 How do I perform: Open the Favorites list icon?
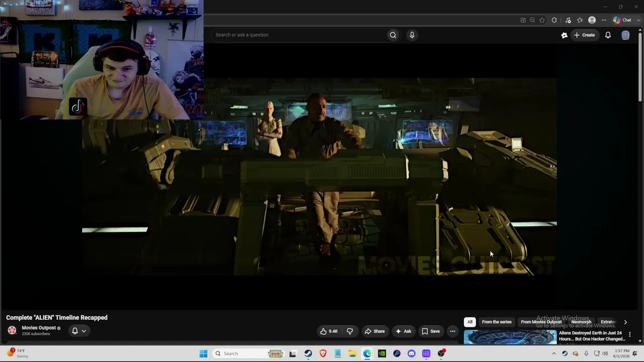tap(580, 20)
